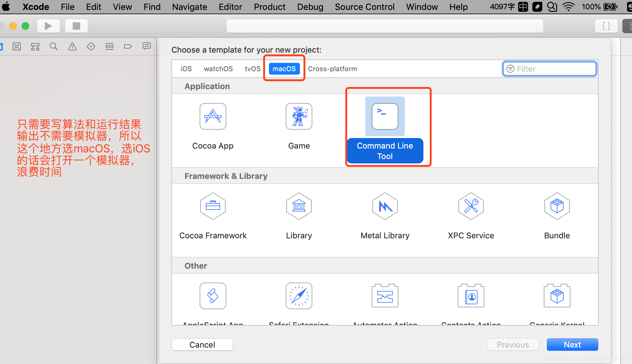Select the Command Line Tool template
The height and width of the screenshot is (364, 632).
(x=385, y=116)
